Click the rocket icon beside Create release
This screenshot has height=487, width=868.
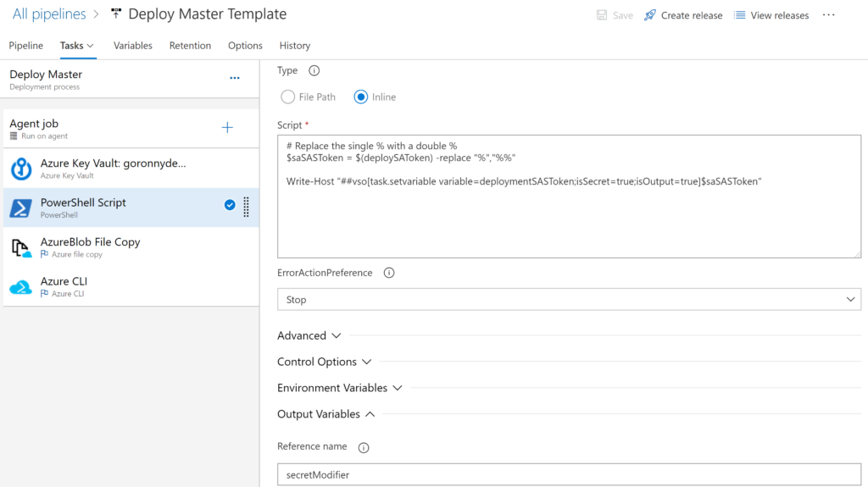650,15
